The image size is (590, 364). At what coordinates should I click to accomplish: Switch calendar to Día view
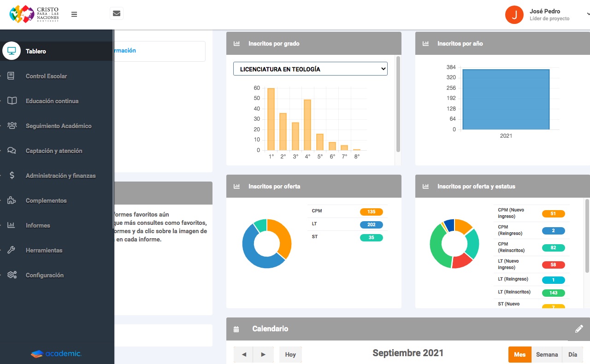pos(572,354)
